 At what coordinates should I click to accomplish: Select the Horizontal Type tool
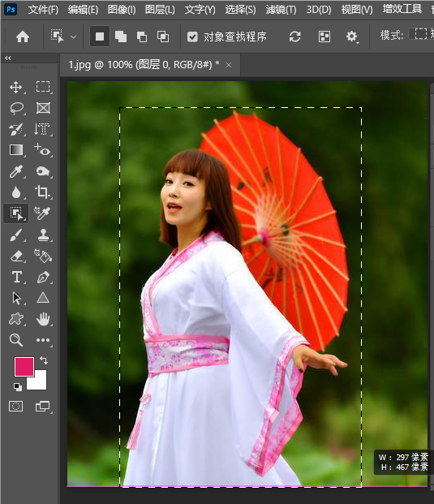17,277
